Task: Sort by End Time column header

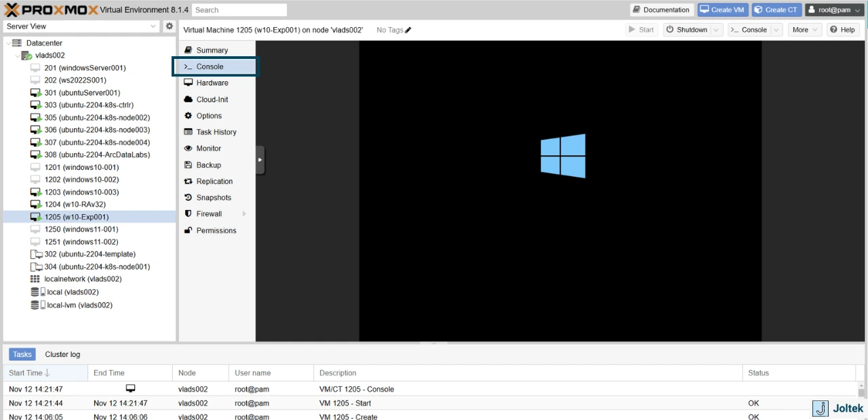Action: tap(130, 373)
